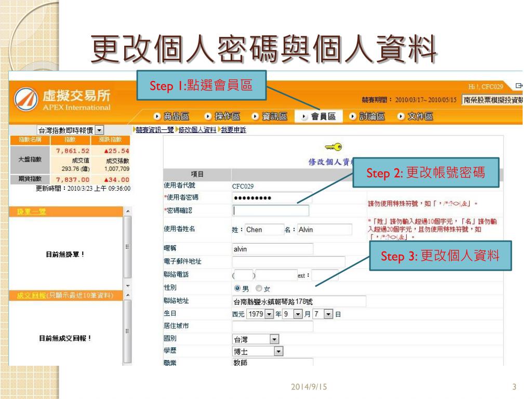The image size is (532, 399).
Task: Open the 討論區 menu
Action: (x=372, y=116)
